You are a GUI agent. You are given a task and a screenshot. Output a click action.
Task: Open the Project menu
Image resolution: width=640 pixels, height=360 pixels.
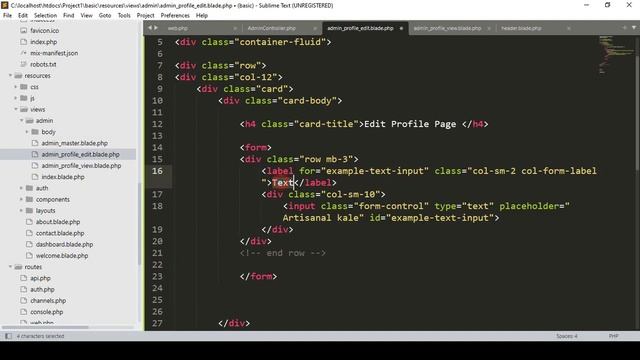tap(145, 16)
